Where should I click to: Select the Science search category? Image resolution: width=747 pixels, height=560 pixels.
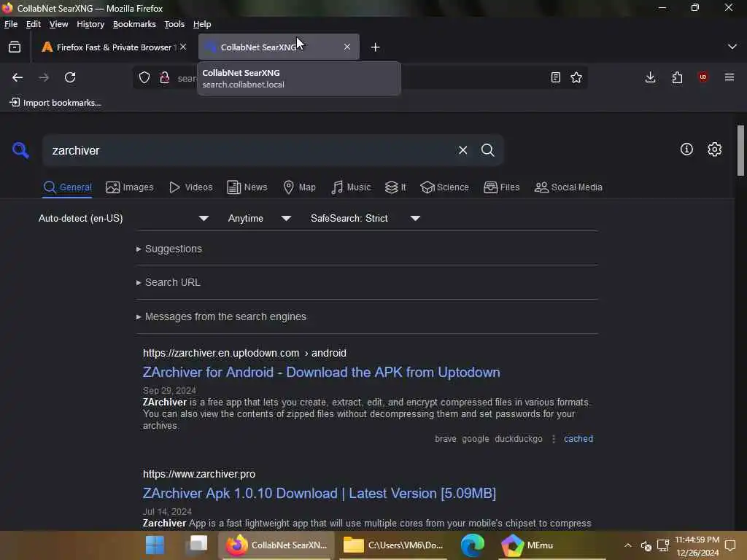(x=444, y=187)
